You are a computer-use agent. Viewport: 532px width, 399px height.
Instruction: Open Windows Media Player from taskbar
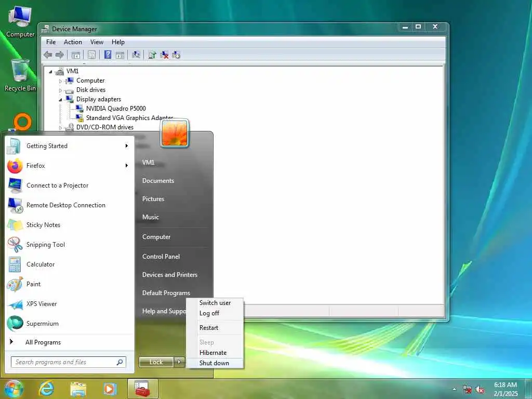(x=110, y=389)
